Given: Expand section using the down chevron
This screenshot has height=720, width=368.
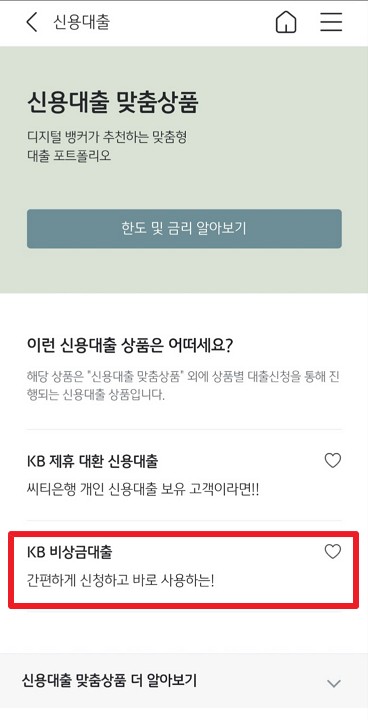Looking at the screenshot, I should [x=334, y=683].
